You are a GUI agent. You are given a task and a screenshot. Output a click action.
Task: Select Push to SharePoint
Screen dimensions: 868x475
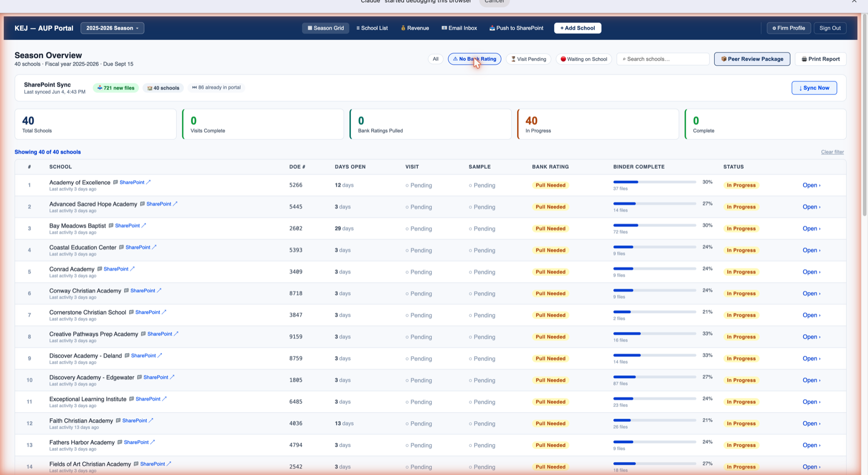(516, 28)
